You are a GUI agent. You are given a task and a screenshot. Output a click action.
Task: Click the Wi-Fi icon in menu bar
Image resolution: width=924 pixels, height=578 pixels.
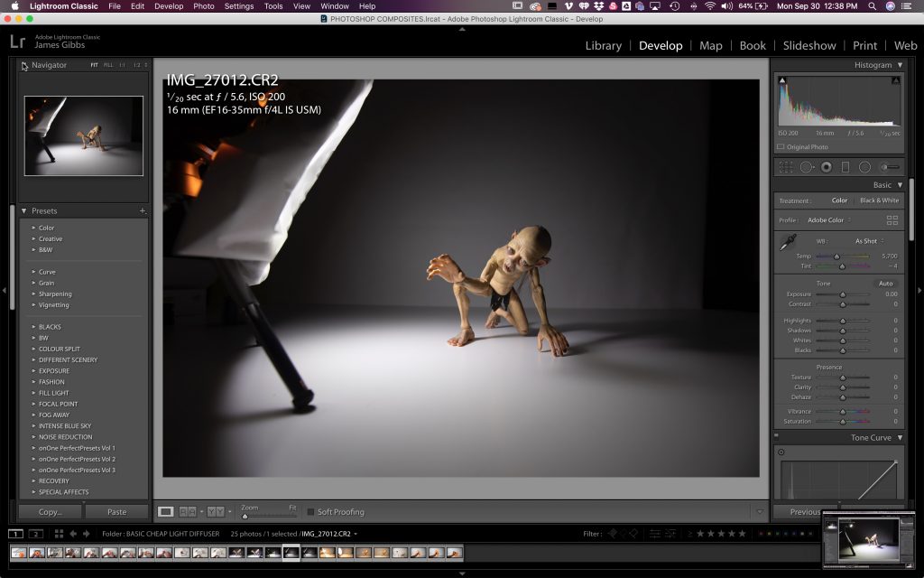point(710,6)
